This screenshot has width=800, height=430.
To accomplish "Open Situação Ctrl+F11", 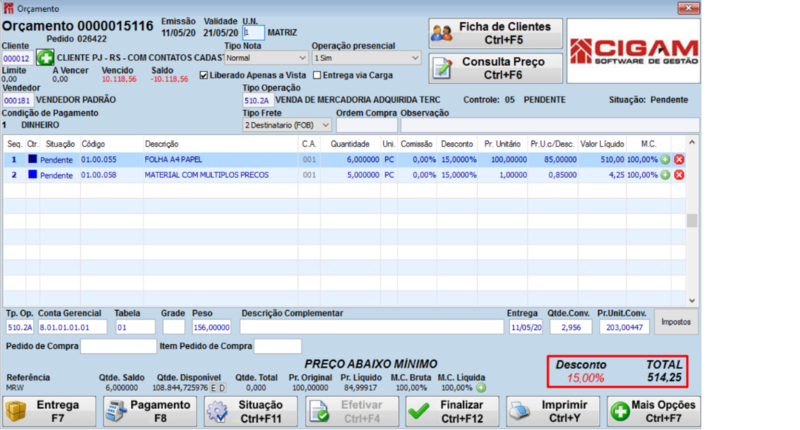I will click(251, 411).
